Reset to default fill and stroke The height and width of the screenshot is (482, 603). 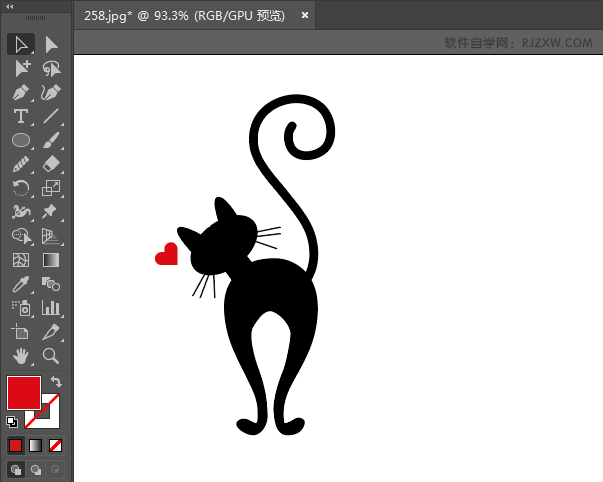12,422
